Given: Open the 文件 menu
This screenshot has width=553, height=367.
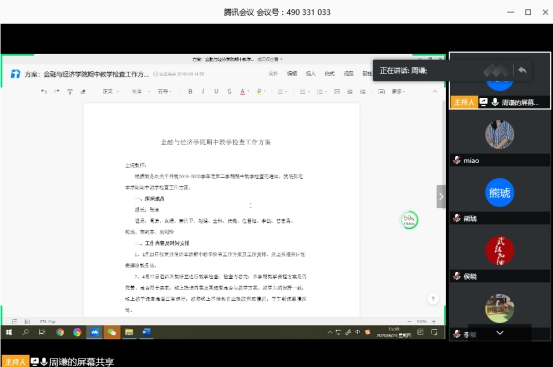Looking at the screenshot, I should click(x=273, y=73).
